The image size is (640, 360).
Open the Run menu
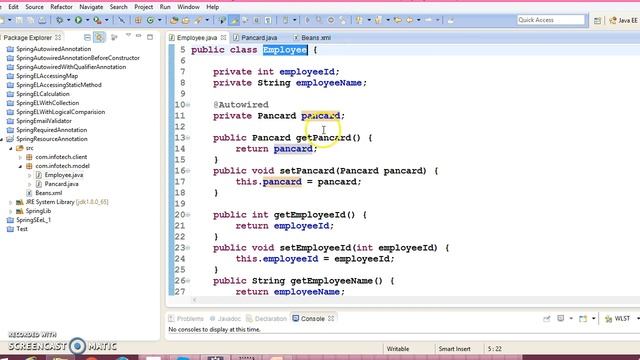(165, 7)
